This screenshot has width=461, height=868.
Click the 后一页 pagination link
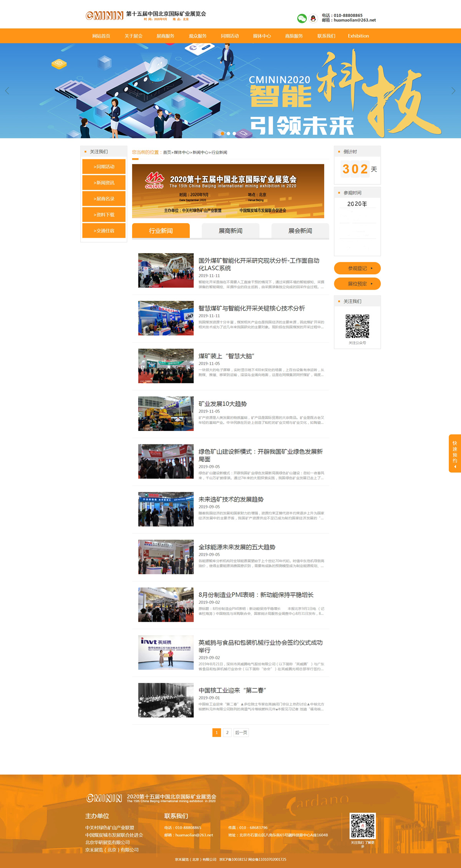pos(241,732)
